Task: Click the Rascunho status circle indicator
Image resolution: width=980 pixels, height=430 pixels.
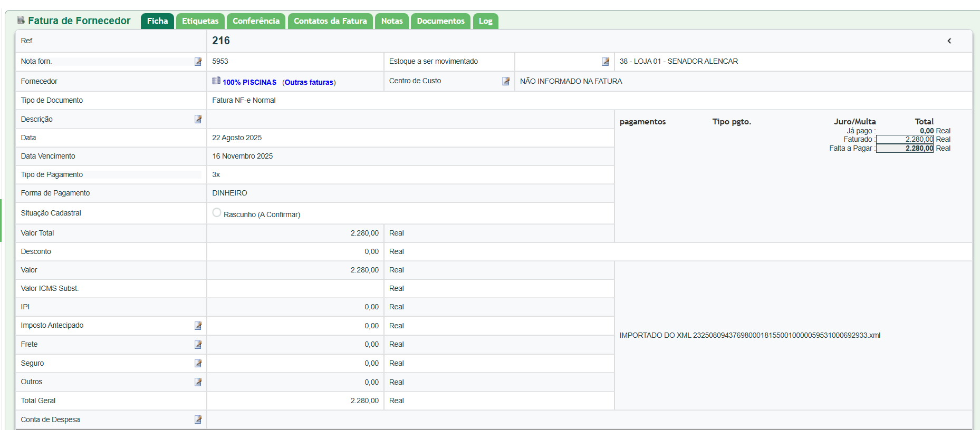Action: tap(217, 212)
